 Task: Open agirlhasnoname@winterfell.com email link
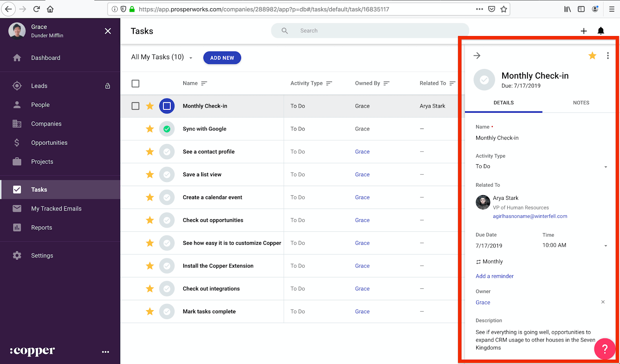tap(530, 216)
